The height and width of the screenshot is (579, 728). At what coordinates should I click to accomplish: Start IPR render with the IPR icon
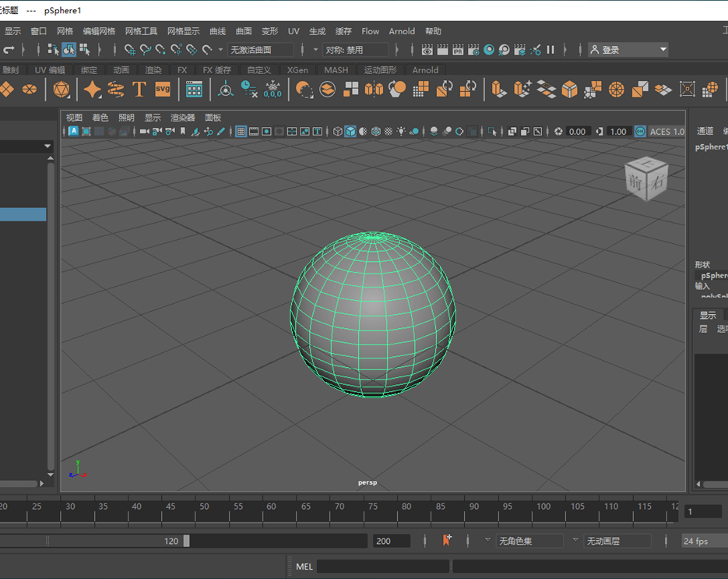tap(458, 50)
